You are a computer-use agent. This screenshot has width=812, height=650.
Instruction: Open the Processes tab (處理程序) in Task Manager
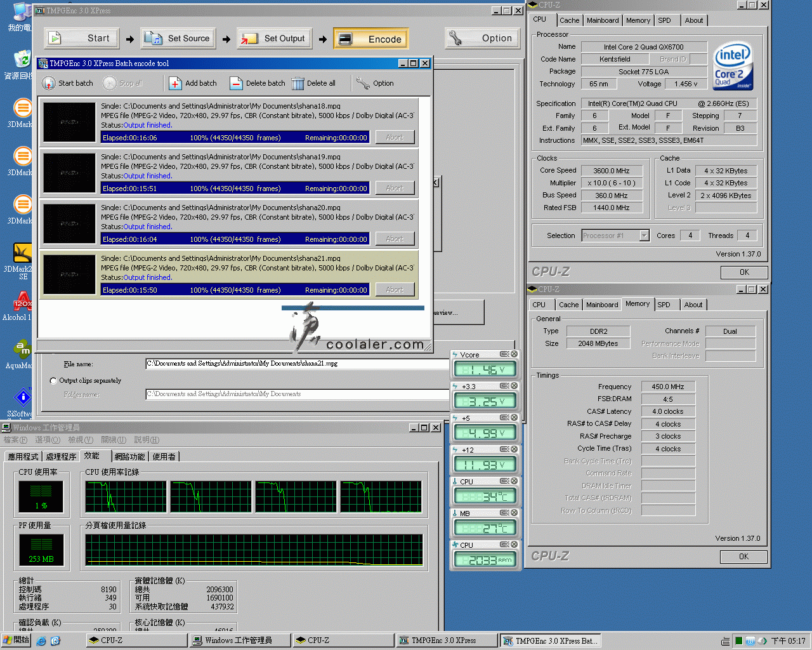(61, 456)
